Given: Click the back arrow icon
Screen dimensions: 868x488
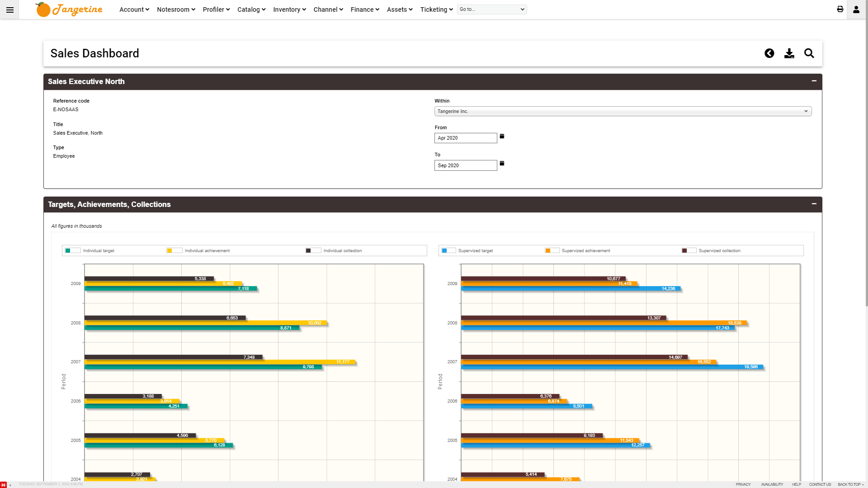Looking at the screenshot, I should [x=769, y=53].
